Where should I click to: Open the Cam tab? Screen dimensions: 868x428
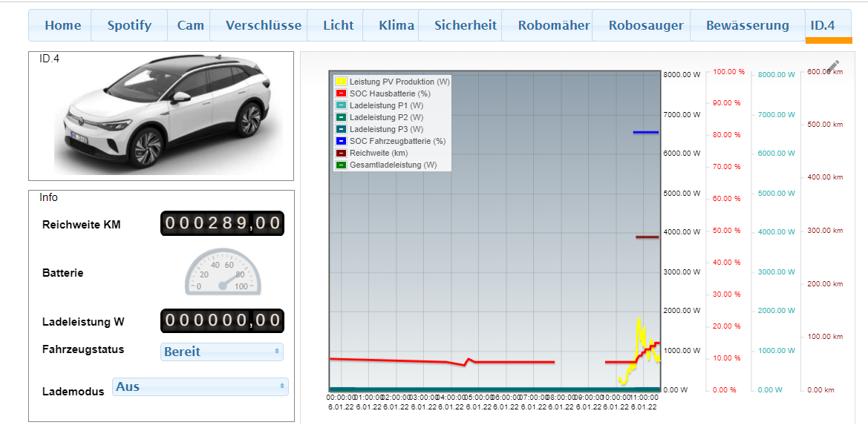(x=190, y=25)
